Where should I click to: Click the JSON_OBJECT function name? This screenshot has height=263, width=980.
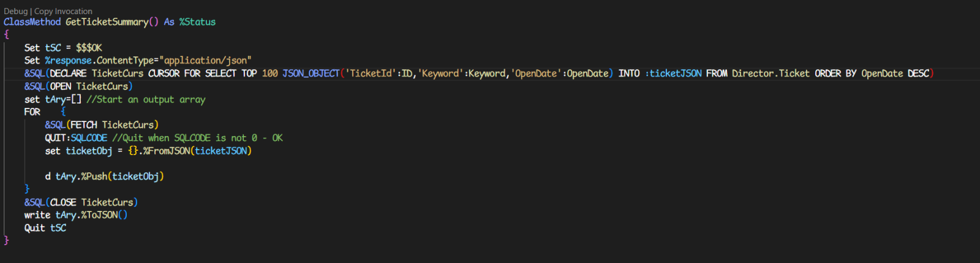[x=311, y=74]
